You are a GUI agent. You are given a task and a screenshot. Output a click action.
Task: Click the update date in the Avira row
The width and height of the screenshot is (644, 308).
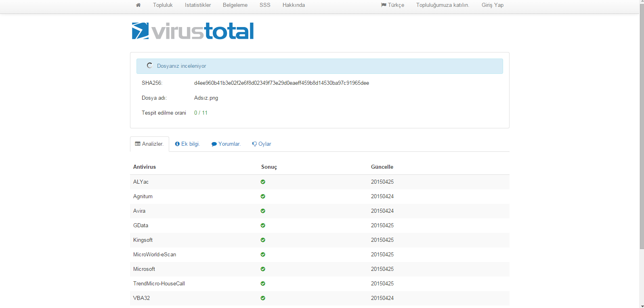click(382, 211)
